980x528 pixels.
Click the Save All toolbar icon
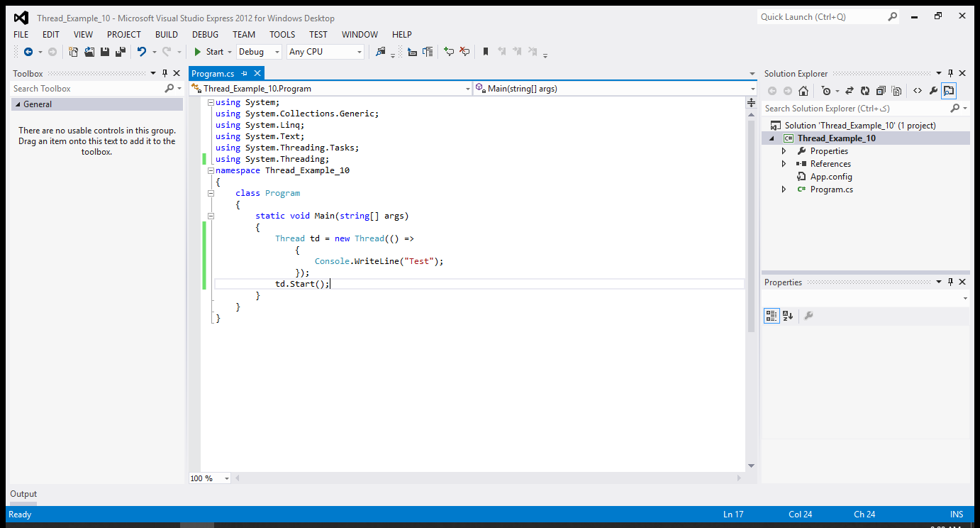point(121,52)
